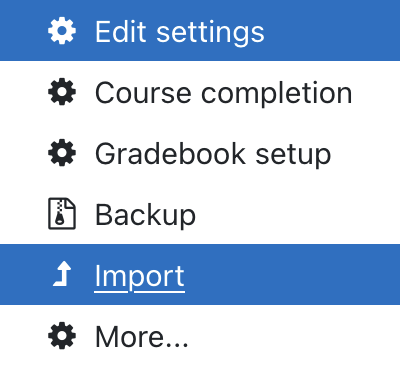Click the gear icon beside Edit settings

pos(62,31)
